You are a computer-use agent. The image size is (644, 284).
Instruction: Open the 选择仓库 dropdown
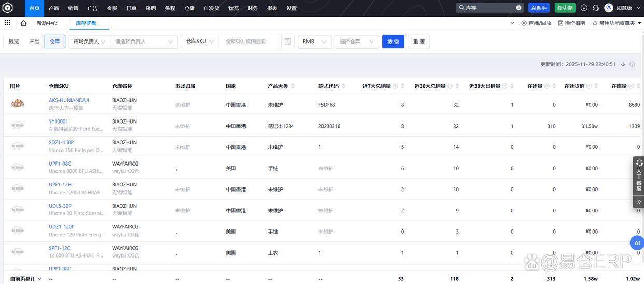pyautogui.click(x=357, y=42)
